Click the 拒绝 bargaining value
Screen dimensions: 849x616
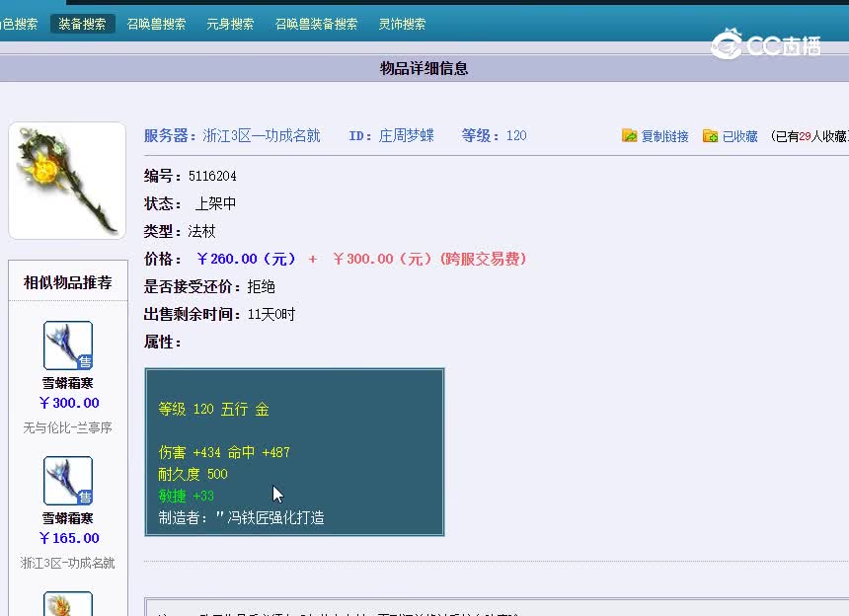coord(262,287)
